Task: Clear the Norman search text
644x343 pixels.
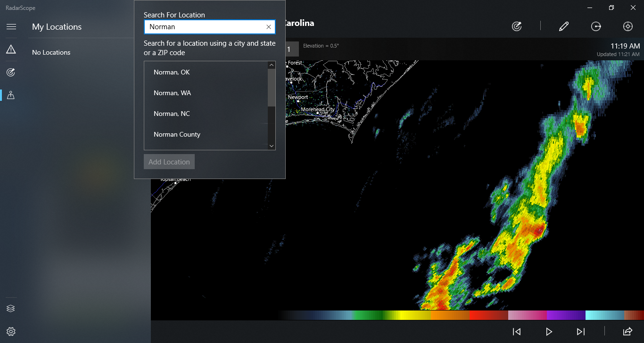Action: (x=268, y=27)
